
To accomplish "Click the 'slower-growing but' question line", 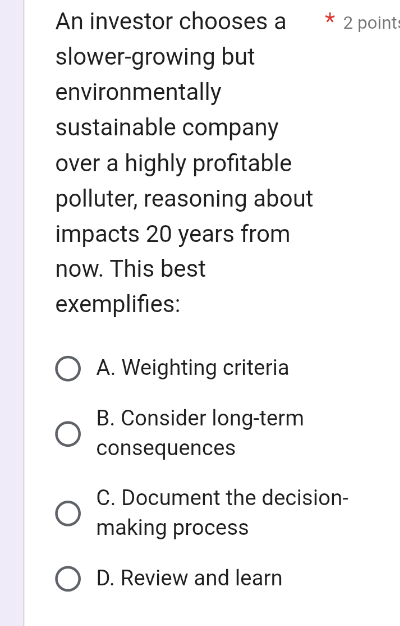I will point(155,57).
